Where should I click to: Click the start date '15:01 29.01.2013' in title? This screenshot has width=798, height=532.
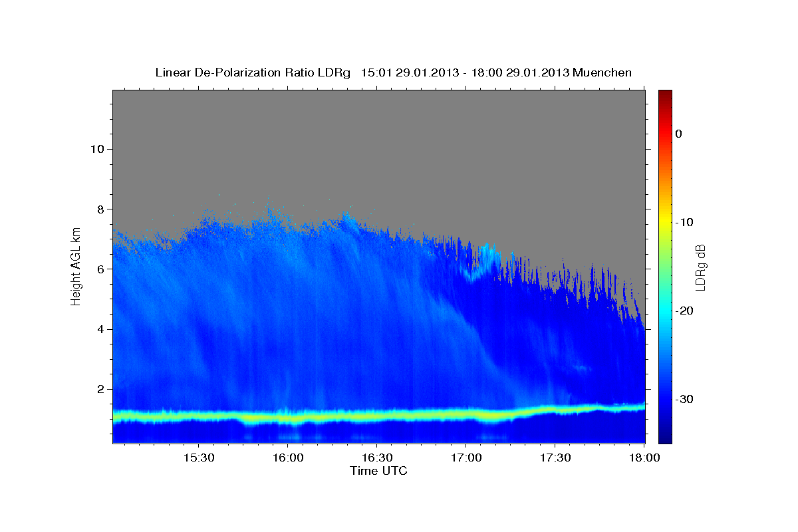pyautogui.click(x=409, y=72)
